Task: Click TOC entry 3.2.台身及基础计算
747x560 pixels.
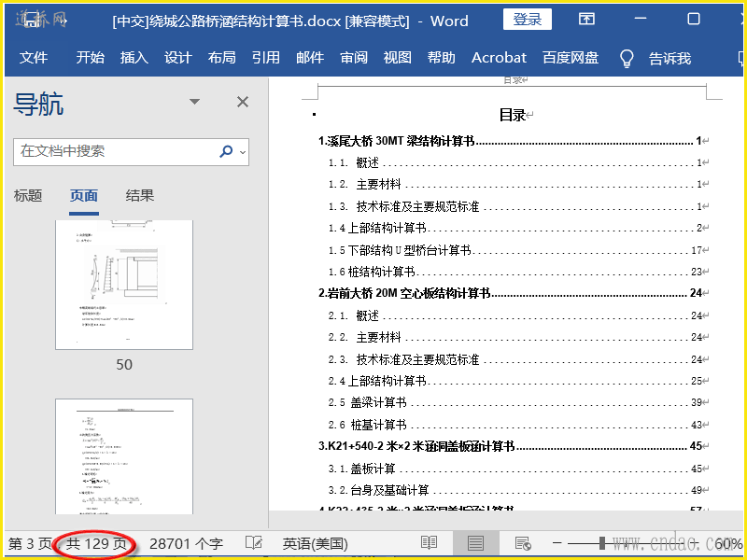Action: click(x=514, y=490)
